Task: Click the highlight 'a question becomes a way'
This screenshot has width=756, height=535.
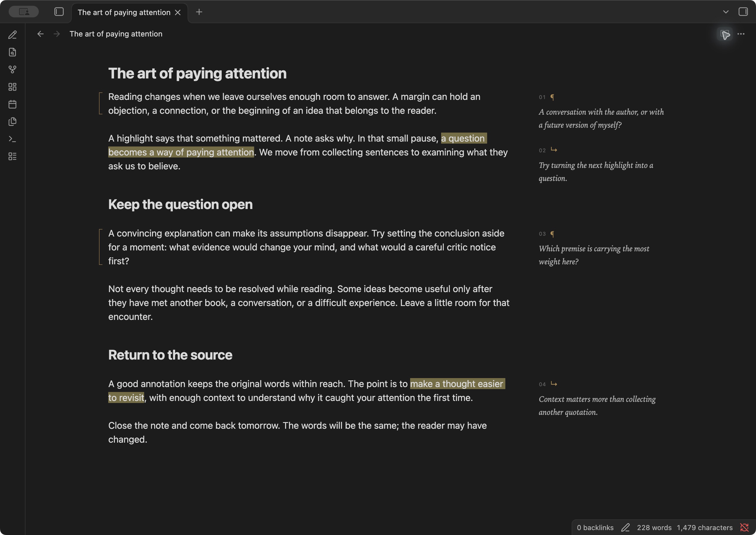Action: (298, 145)
